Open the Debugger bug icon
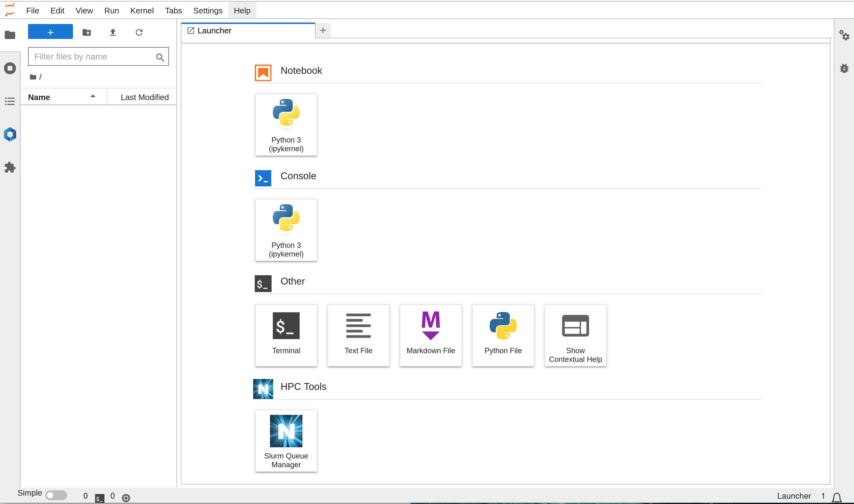This screenshot has width=854, height=504. point(844,68)
